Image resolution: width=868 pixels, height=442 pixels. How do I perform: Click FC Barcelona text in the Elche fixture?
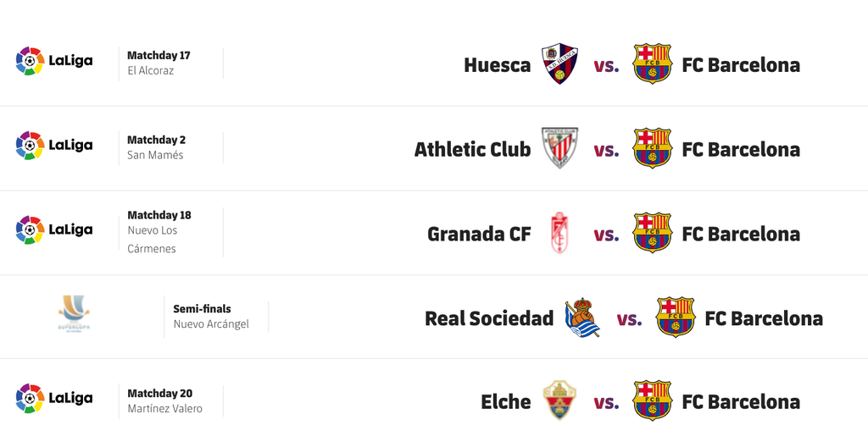tap(741, 402)
